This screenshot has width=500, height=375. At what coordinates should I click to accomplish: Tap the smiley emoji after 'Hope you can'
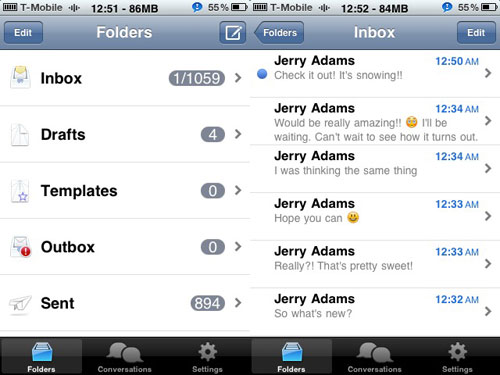[353, 217]
